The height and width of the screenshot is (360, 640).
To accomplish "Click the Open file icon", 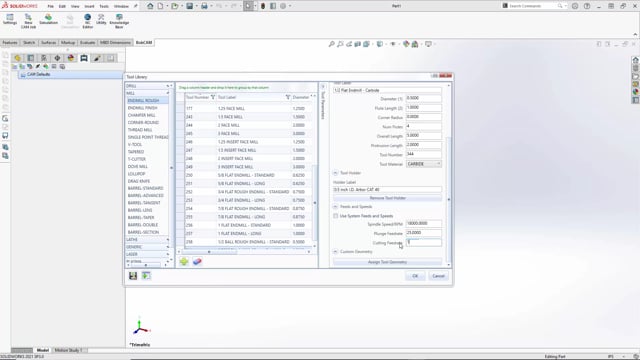I will pyautogui.click(x=175, y=6).
